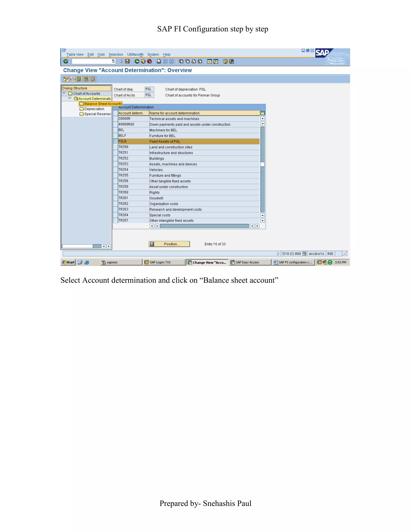The image size is (411, 532).
Task: Select the row for 40000R&D
Action: pos(116,124)
